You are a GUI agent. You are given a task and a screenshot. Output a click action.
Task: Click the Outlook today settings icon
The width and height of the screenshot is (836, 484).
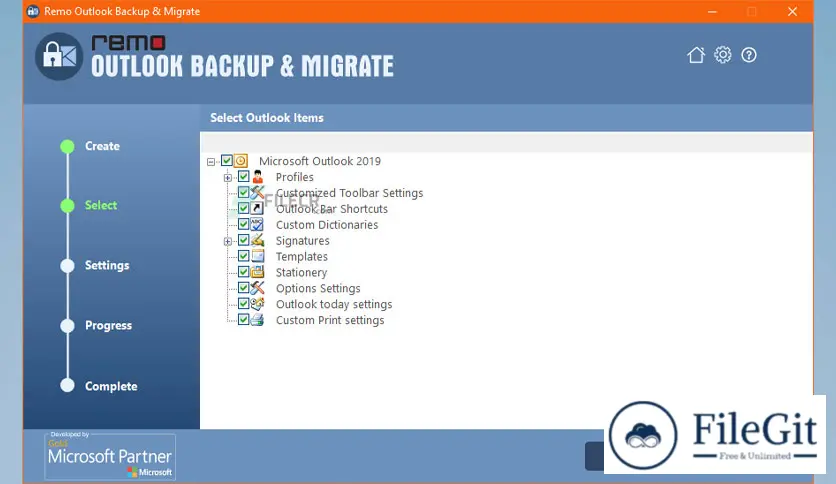click(x=258, y=304)
